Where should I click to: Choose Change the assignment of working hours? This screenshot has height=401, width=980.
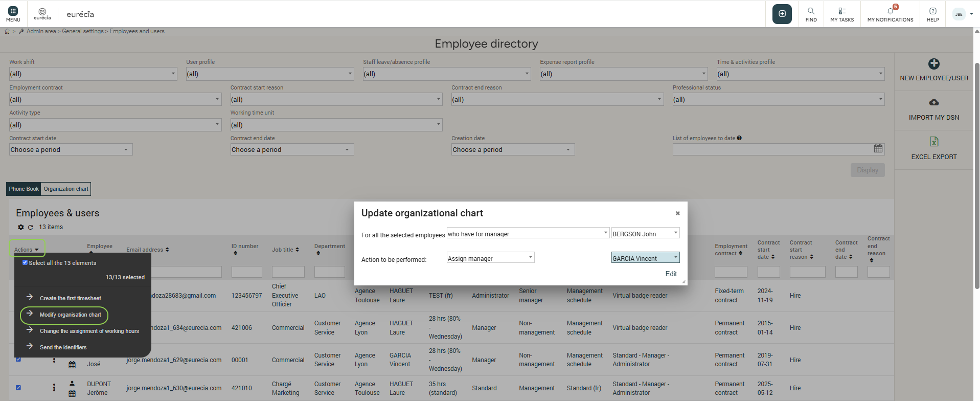point(89,331)
